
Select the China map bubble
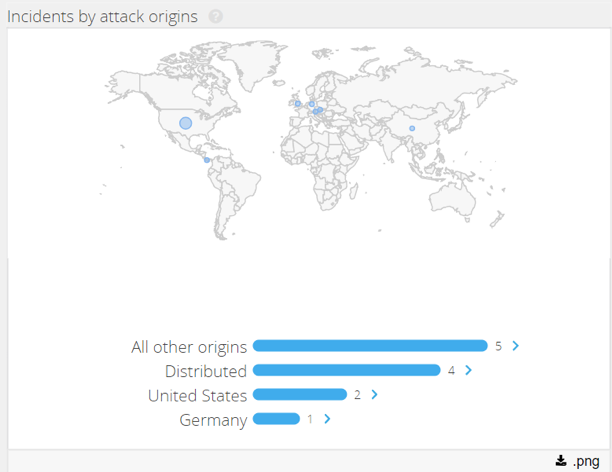point(412,128)
